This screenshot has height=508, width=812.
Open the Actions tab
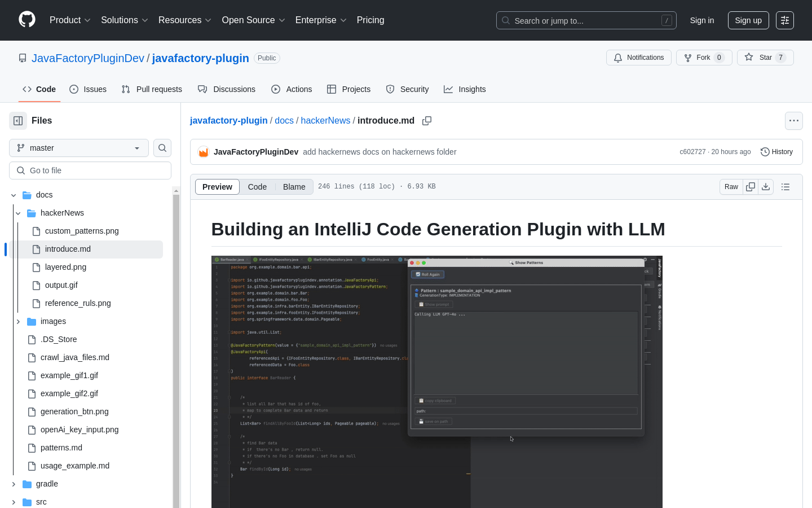292,89
